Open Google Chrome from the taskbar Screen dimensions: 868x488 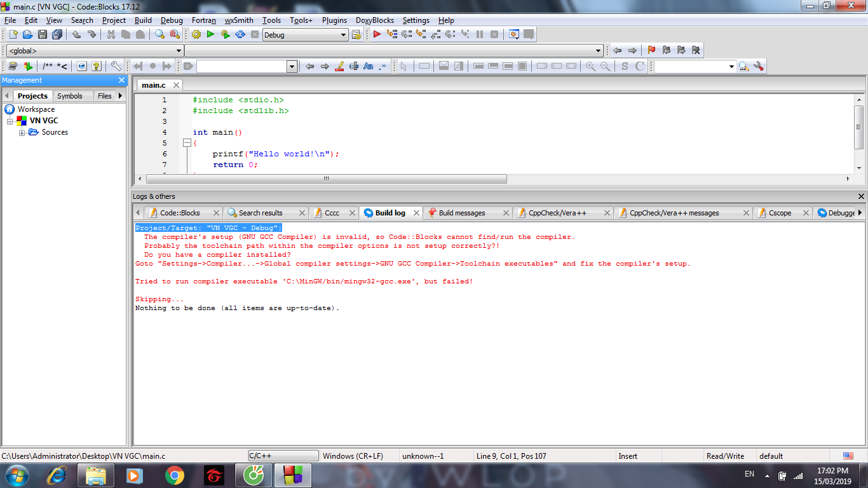(x=175, y=475)
